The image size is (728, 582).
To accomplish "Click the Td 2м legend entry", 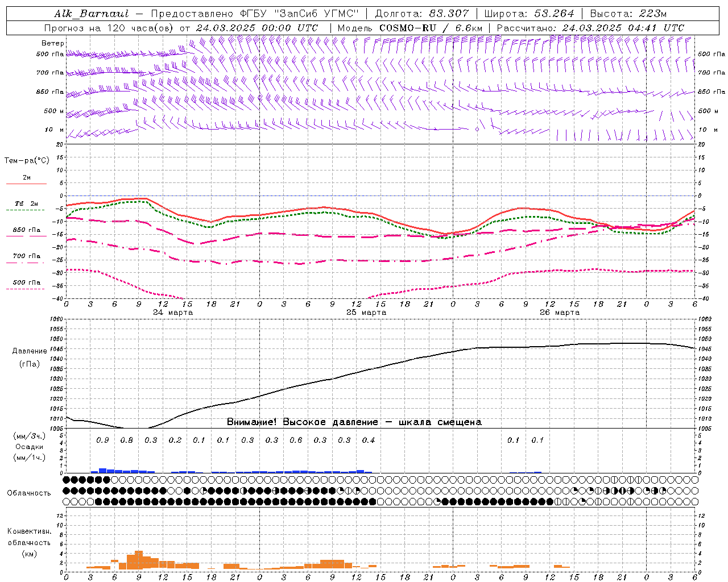I will click(27, 203).
